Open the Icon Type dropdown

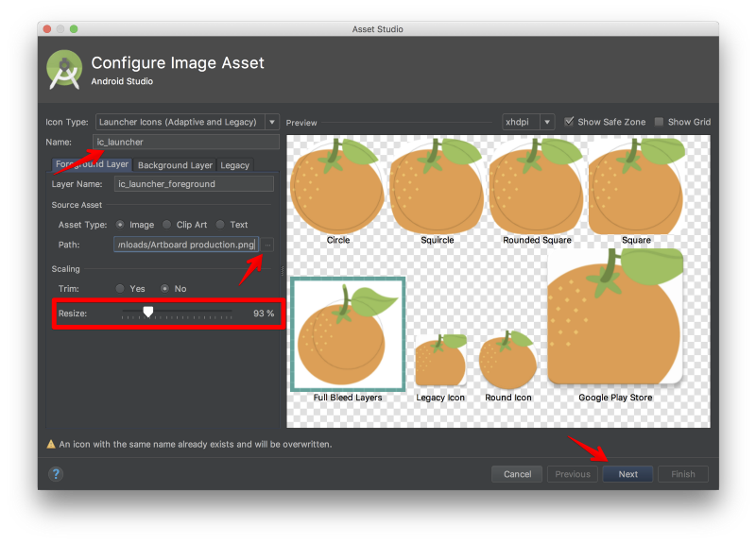[x=187, y=122]
